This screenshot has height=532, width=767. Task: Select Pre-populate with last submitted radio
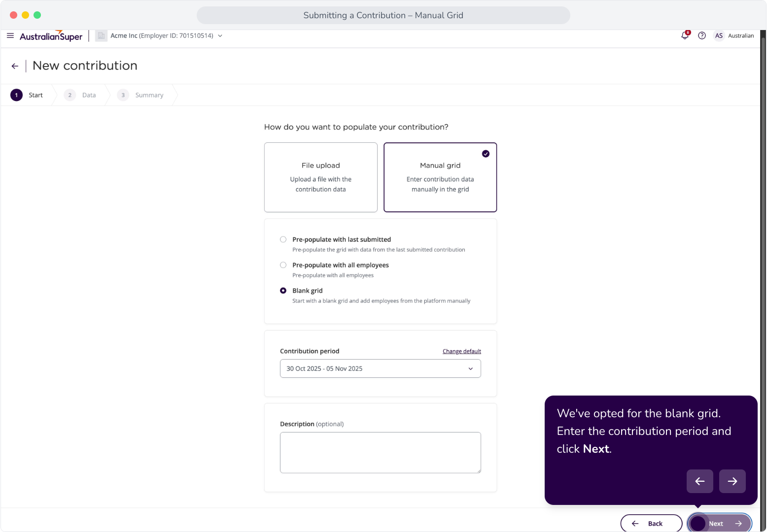point(283,239)
